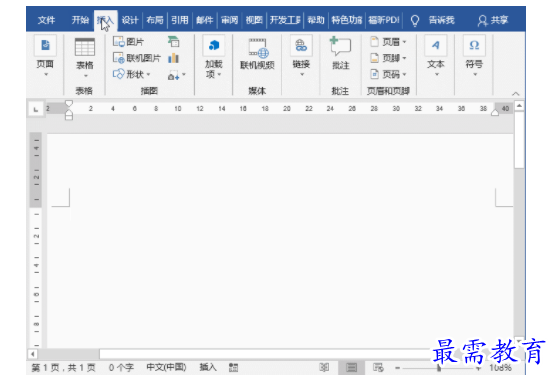The height and width of the screenshot is (383, 554).
Task: Click the zoom slider handle
Action: [439, 368]
